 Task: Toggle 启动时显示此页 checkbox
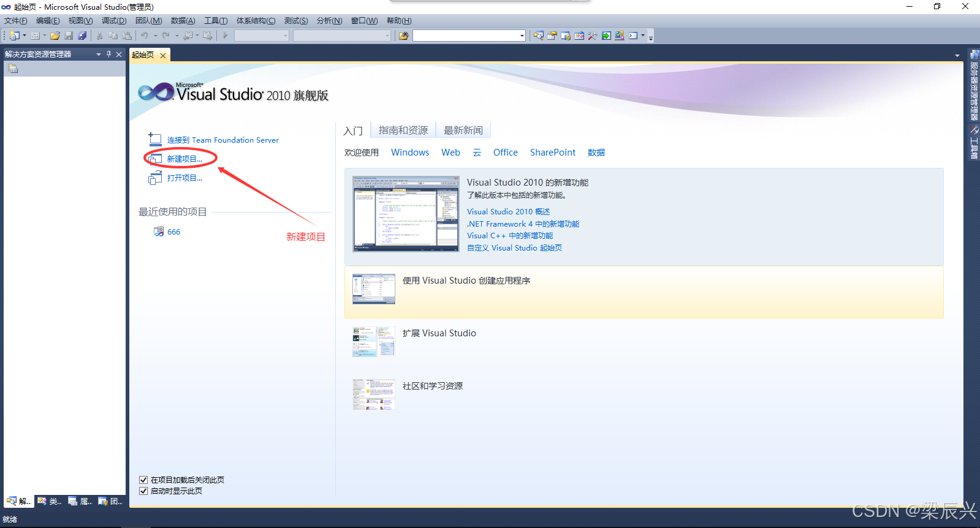(143, 491)
